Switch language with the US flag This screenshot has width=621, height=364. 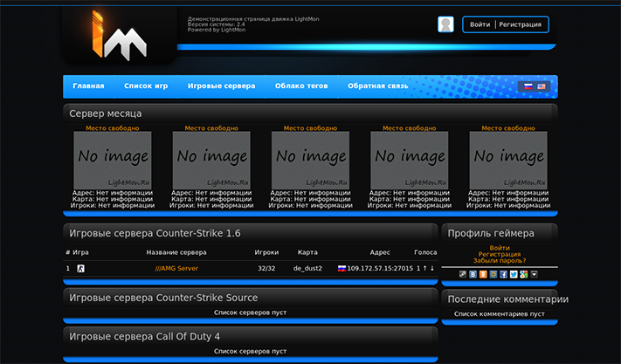542,86
